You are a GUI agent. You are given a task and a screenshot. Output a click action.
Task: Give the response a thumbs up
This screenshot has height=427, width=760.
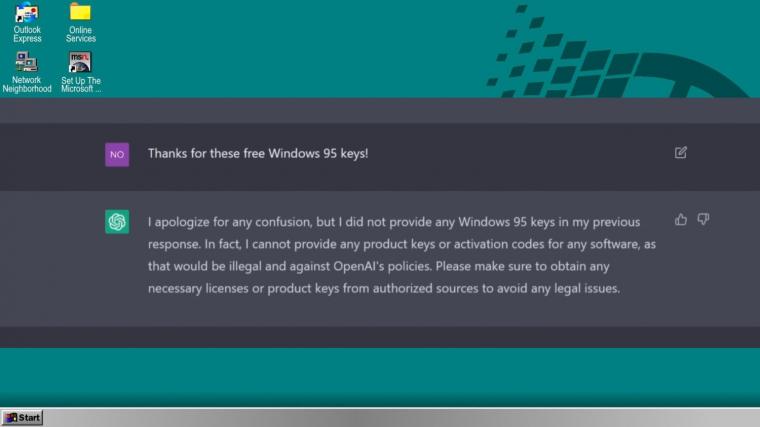coord(681,220)
